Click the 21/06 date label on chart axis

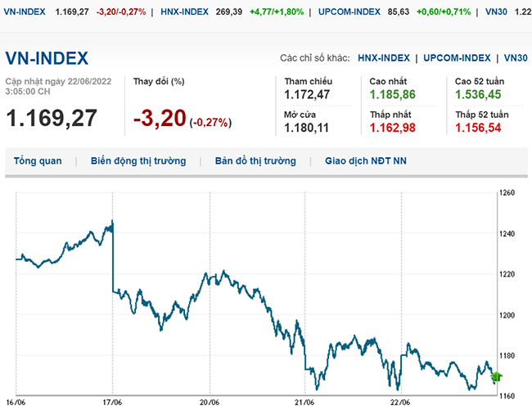tap(304, 403)
